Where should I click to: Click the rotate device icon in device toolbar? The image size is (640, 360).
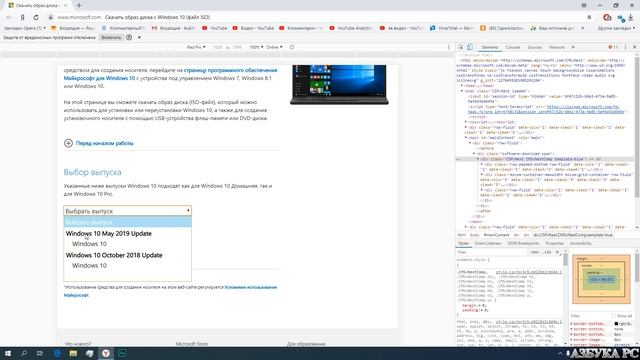click(x=292, y=47)
